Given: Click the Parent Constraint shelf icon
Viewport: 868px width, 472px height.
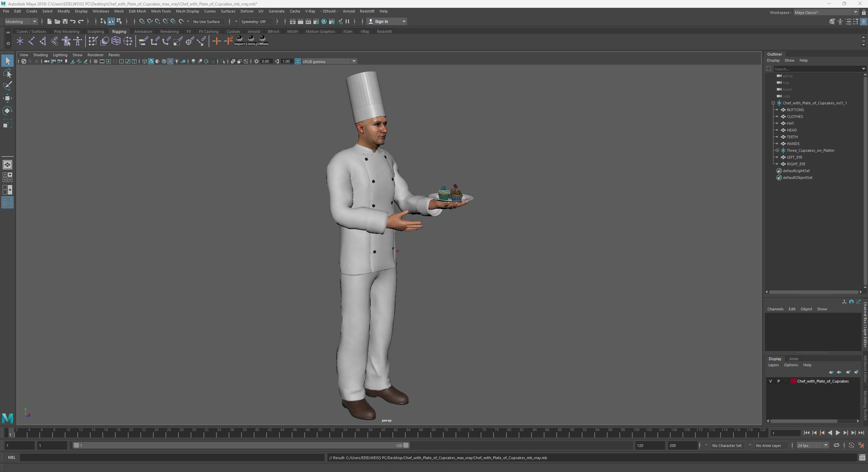Looking at the screenshot, I should pyautogui.click(x=143, y=41).
